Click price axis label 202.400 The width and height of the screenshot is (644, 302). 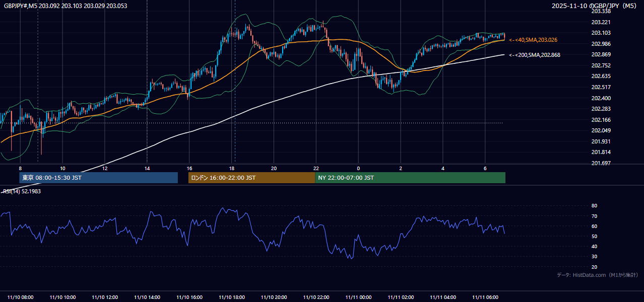(x=601, y=98)
